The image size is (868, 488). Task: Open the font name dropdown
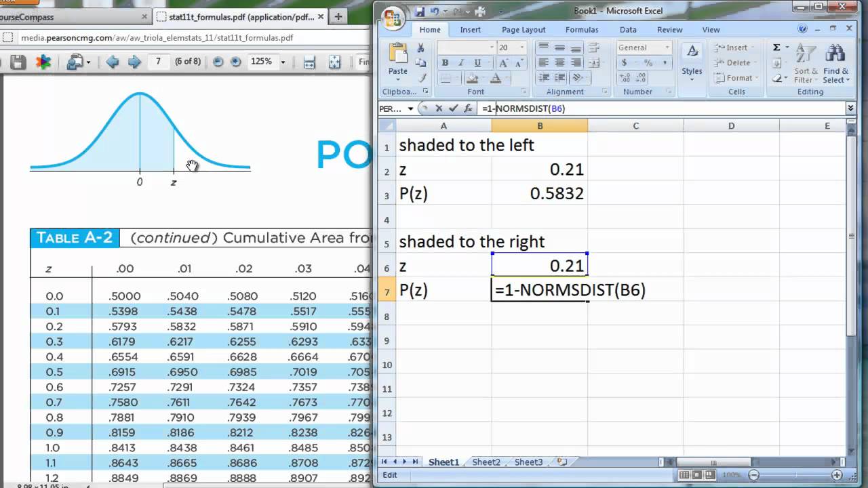(492, 47)
